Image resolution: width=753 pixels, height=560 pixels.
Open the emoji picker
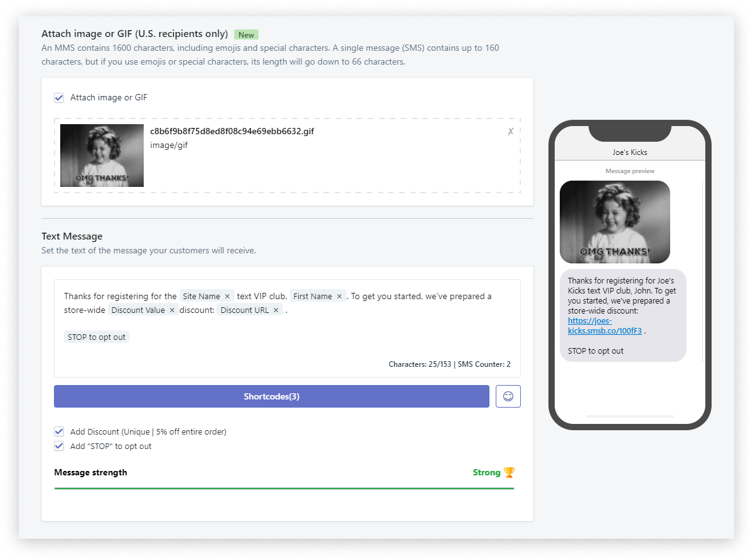(508, 396)
